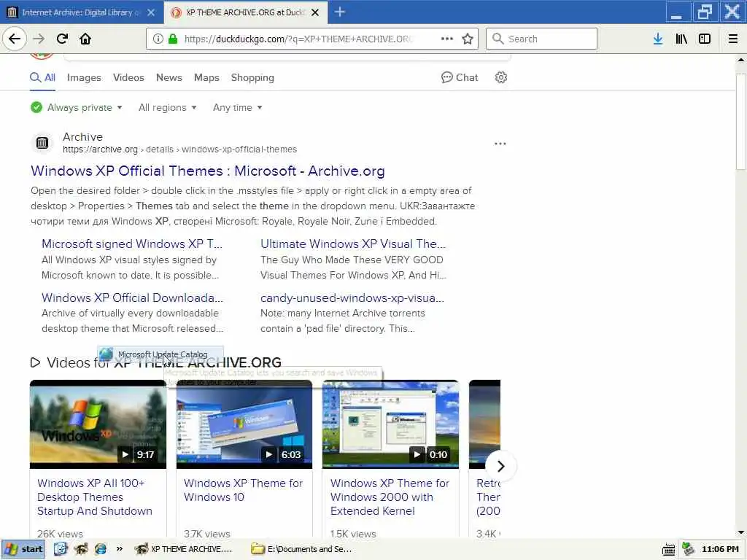Click the forward navigation arrow

(39, 39)
